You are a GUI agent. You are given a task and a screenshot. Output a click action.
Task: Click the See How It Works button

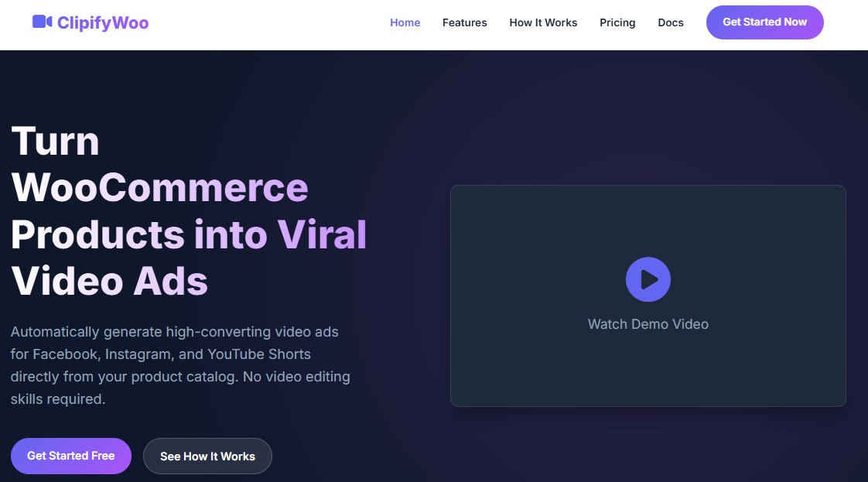point(207,456)
